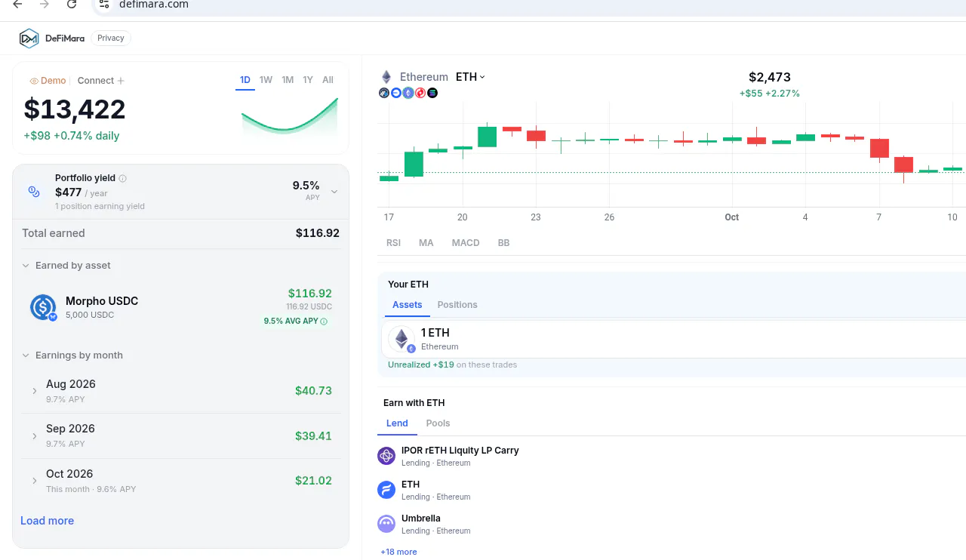
Task: Click the highlighted Ethereum mainnet chain icon
Action: point(408,93)
